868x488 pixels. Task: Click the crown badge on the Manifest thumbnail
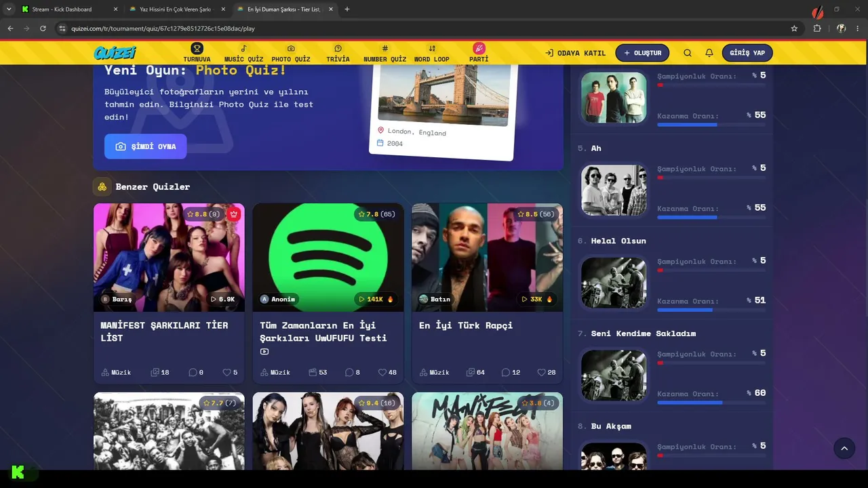(x=234, y=214)
